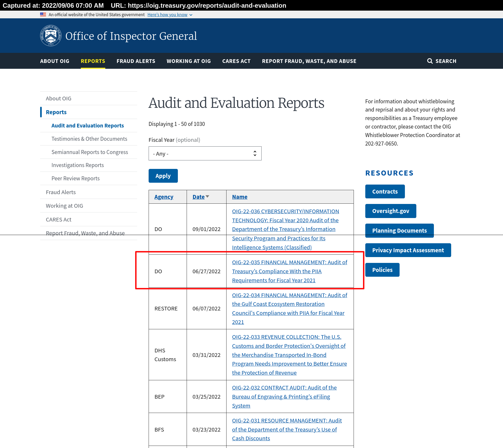Sort table by the Name column

coord(240,197)
